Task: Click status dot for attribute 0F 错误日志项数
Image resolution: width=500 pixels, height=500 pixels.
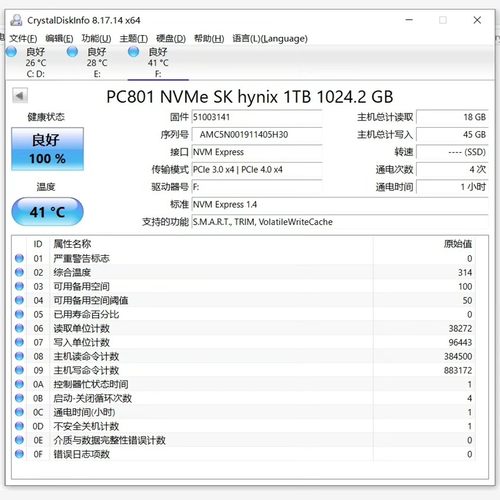Action: [x=19, y=454]
